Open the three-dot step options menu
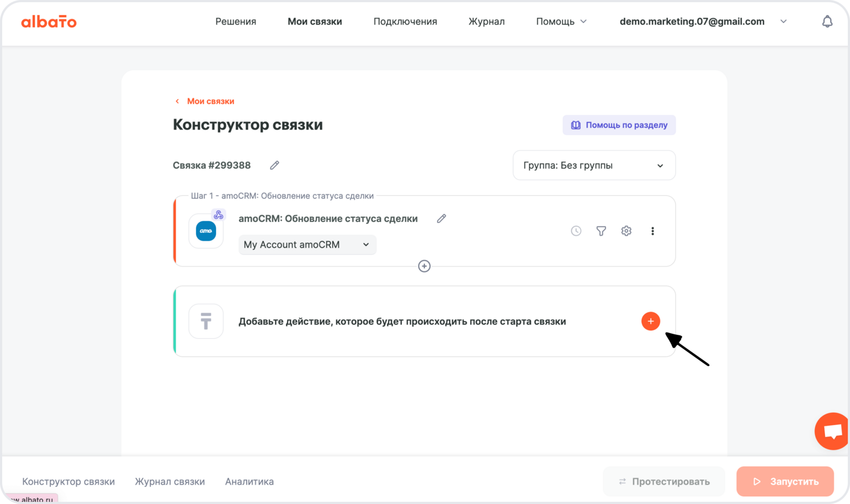Viewport: 850px width, 504px height. (x=652, y=231)
